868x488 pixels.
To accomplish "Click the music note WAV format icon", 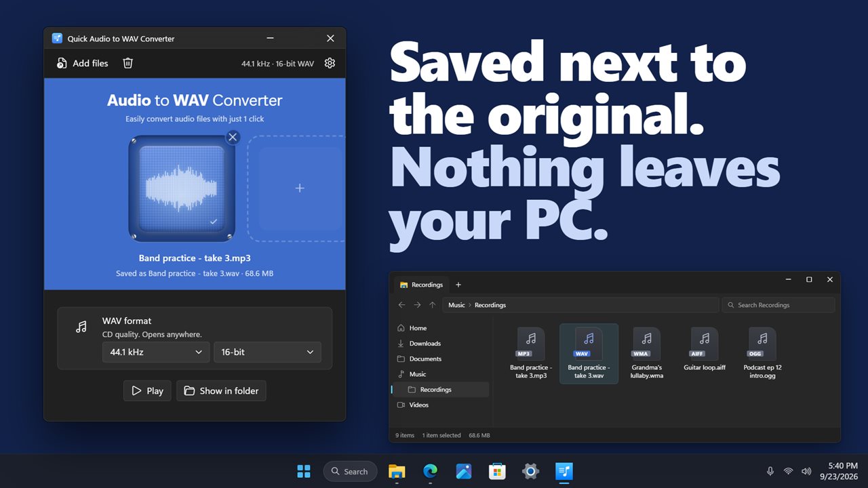I will tap(81, 327).
